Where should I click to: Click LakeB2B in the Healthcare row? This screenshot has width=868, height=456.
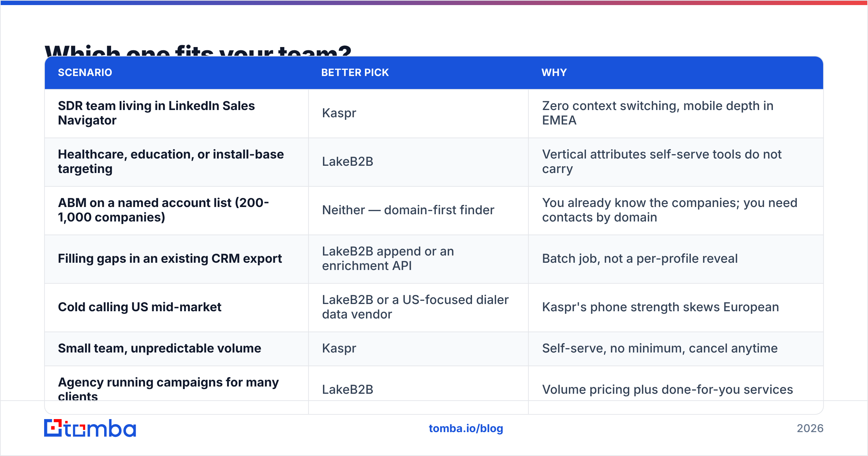tap(348, 161)
